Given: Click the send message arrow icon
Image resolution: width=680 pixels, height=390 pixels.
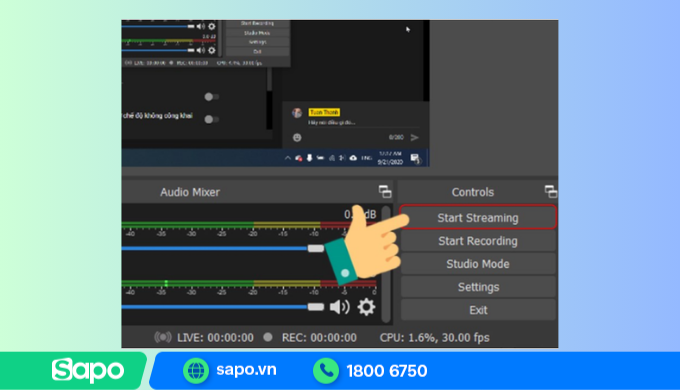Looking at the screenshot, I should pos(415,138).
